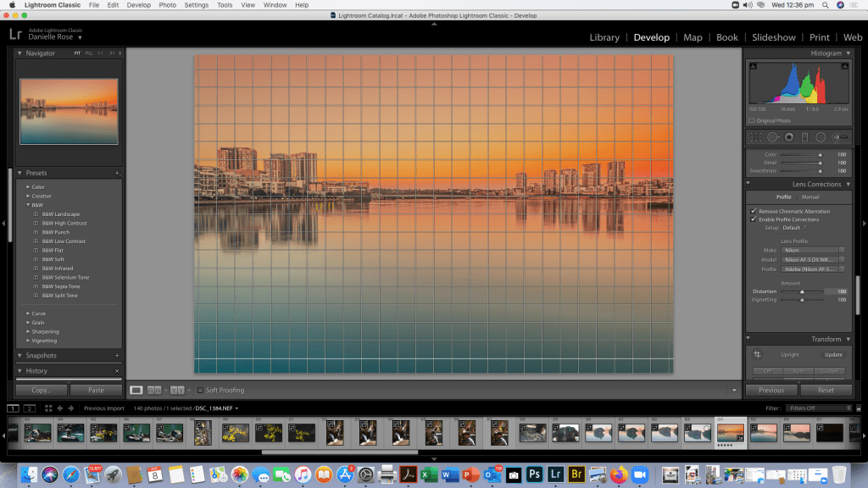Click the Reset button
This screenshot has width=868, height=488.
tap(826, 391)
